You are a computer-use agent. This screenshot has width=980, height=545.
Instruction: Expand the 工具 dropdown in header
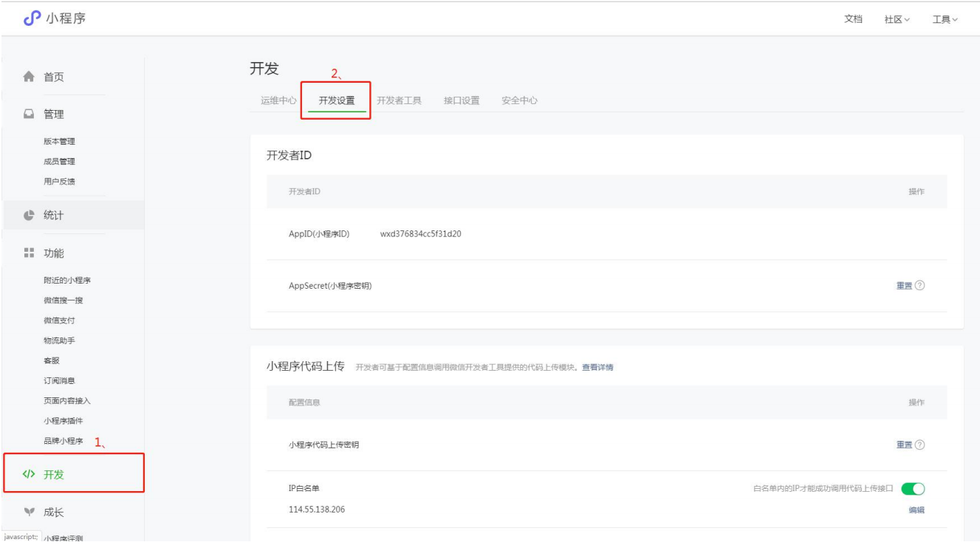(945, 19)
